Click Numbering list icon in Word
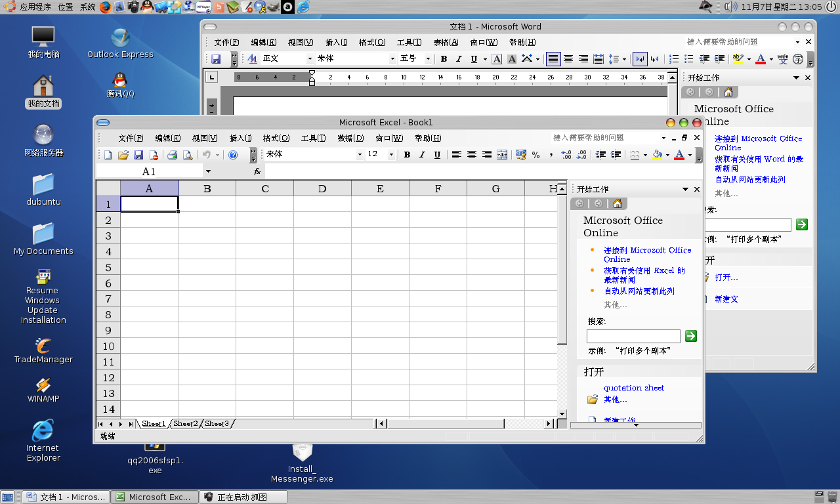This screenshot has height=504, width=840. click(x=674, y=59)
